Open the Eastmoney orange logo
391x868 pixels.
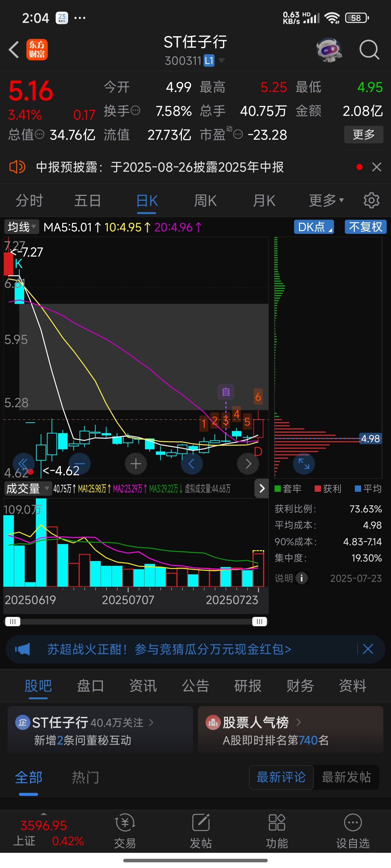click(x=37, y=50)
